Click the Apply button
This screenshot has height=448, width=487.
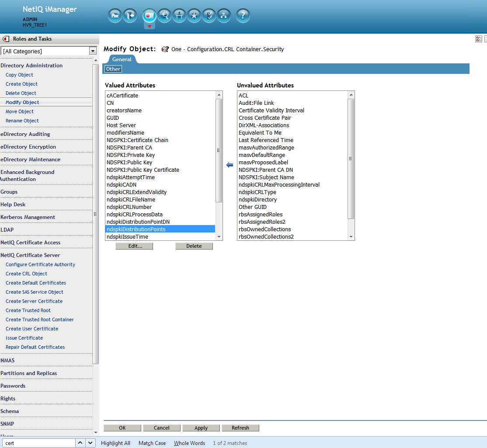pyautogui.click(x=201, y=428)
